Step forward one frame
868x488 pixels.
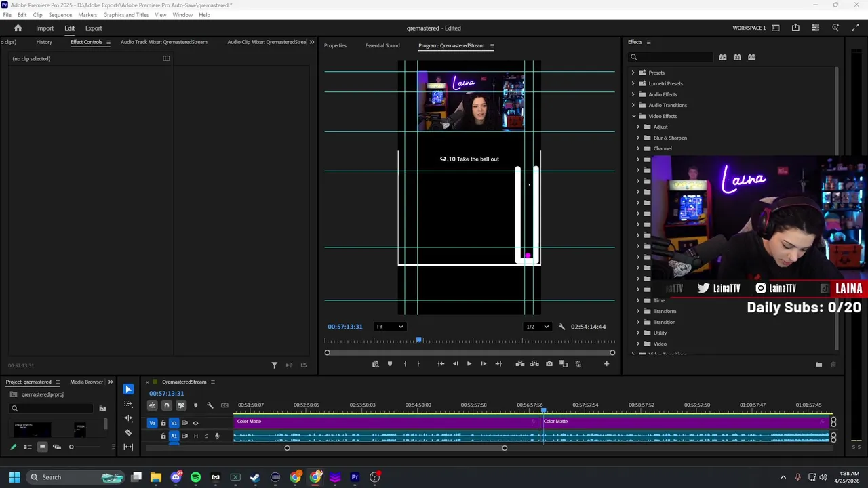point(484,364)
